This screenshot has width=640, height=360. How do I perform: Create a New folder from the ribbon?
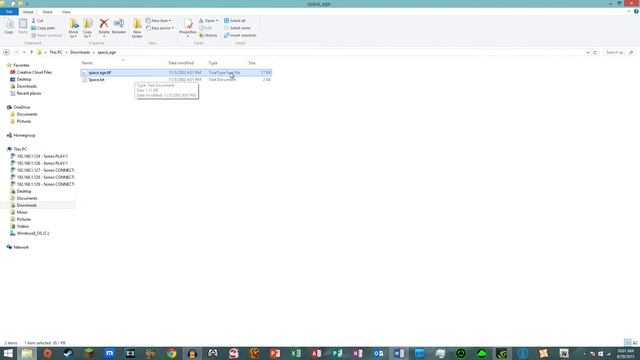coord(137,28)
